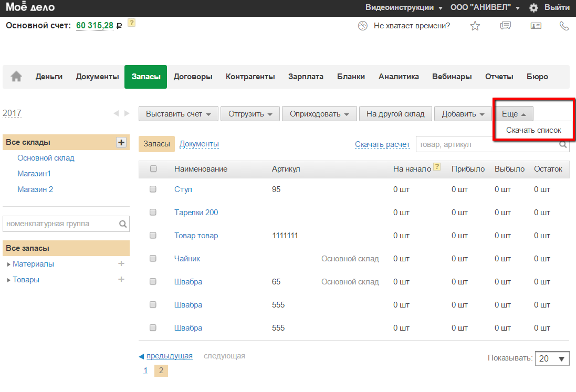
Task: Open the Выставить счет dropdown
Action: pyautogui.click(x=178, y=114)
